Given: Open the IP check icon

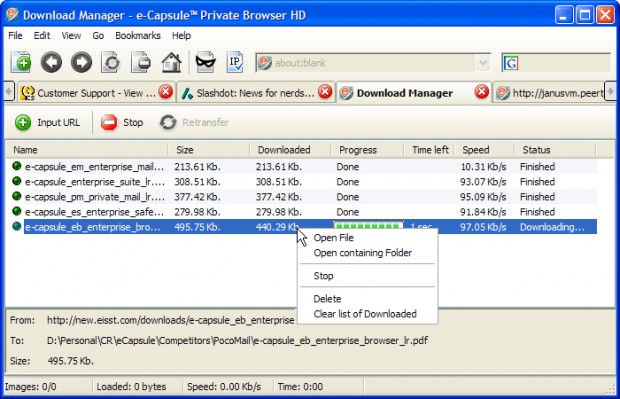Looking at the screenshot, I should point(235,62).
